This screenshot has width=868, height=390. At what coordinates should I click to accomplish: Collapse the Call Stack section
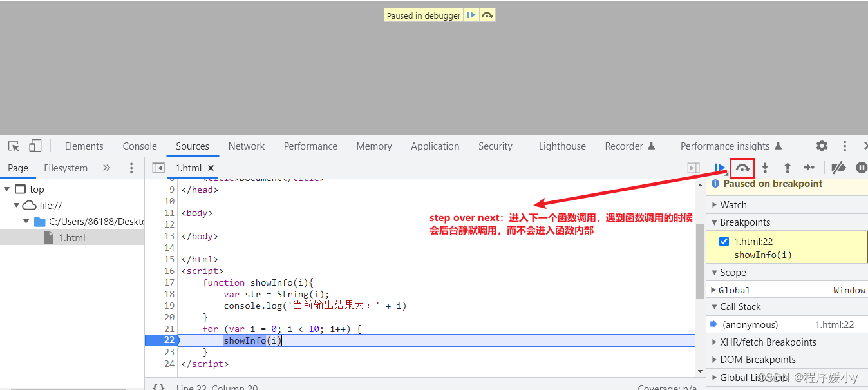pyautogui.click(x=787, y=307)
